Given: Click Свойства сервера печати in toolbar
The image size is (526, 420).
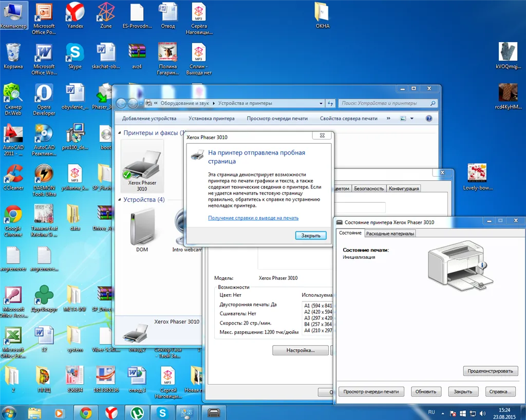Looking at the screenshot, I should click(349, 118).
